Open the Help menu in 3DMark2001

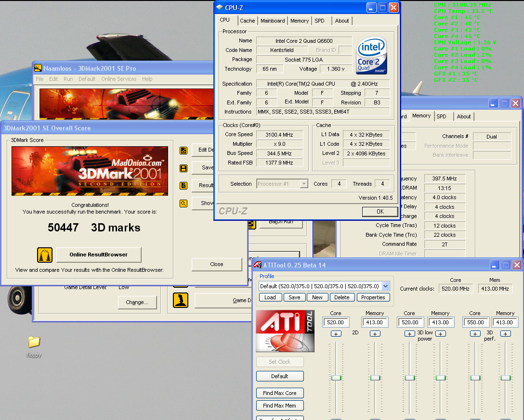click(x=147, y=79)
